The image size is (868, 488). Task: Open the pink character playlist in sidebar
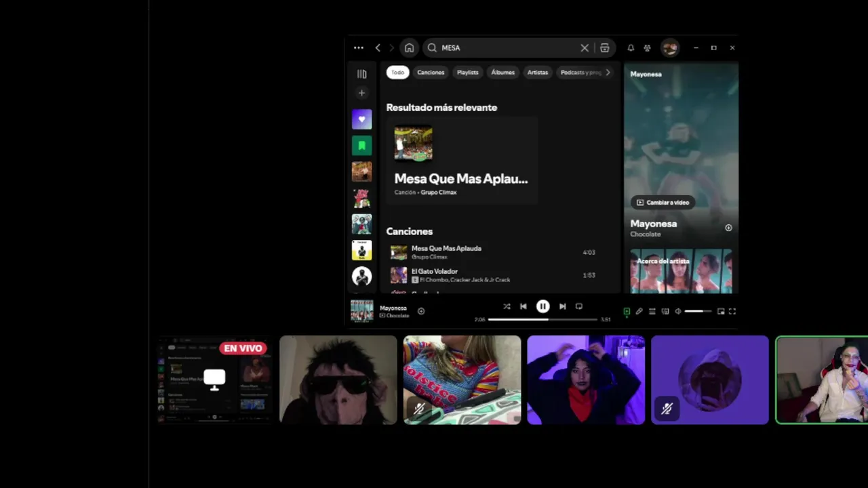pyautogui.click(x=362, y=198)
